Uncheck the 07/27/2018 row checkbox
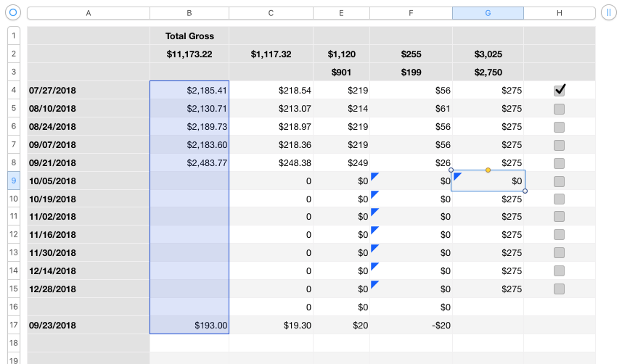 (x=559, y=90)
